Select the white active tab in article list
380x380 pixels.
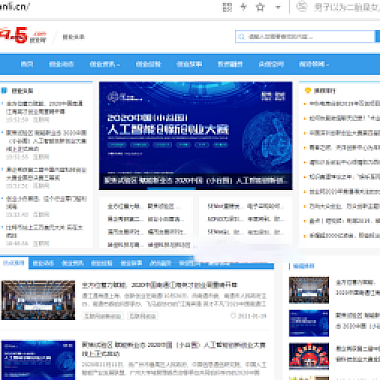[x=14, y=263]
